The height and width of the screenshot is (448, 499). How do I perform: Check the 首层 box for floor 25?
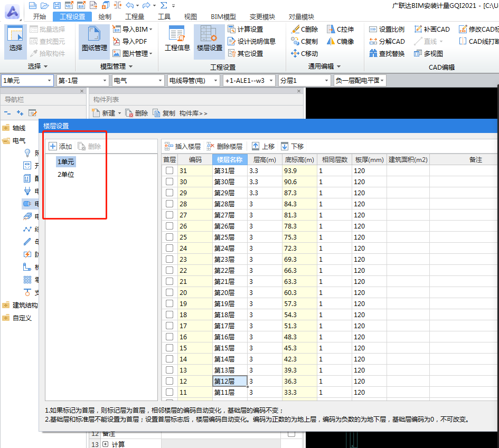coord(170,237)
